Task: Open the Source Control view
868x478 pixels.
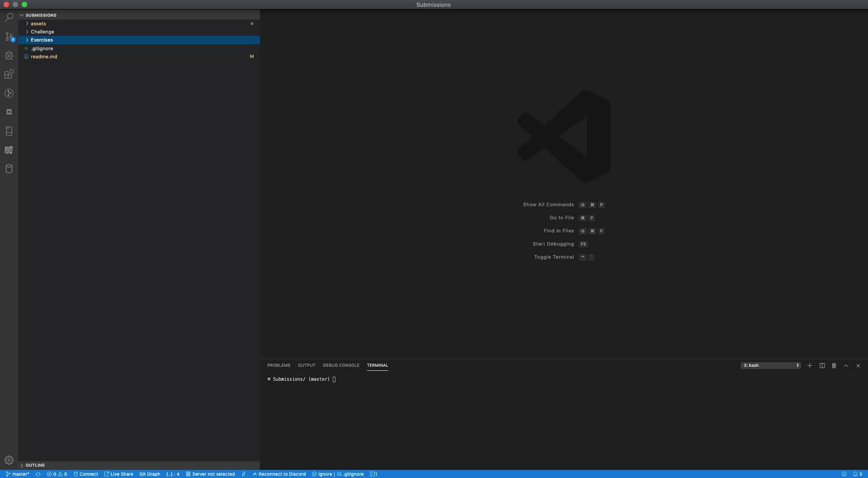Action: (9, 37)
